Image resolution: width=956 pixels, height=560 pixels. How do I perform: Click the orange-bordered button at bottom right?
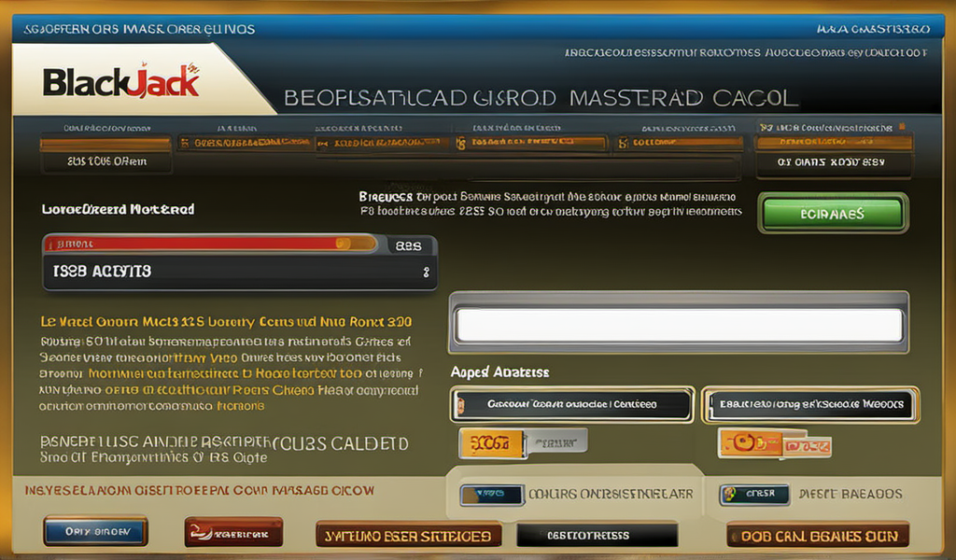click(817, 535)
